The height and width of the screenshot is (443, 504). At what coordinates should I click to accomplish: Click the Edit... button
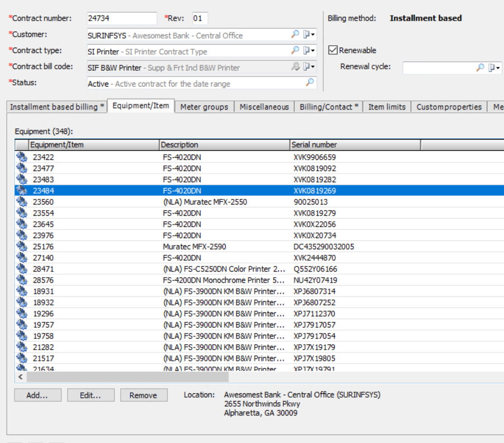[x=91, y=395]
